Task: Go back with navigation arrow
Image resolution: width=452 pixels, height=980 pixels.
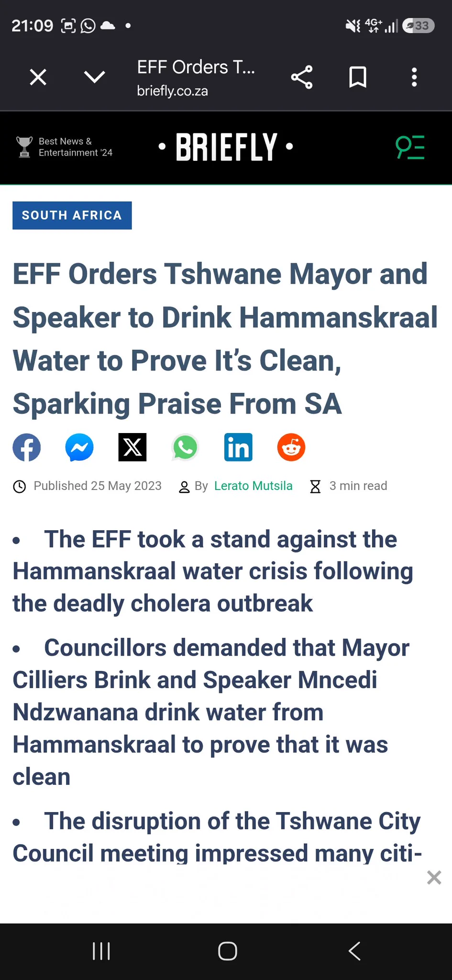Action: coord(354,951)
